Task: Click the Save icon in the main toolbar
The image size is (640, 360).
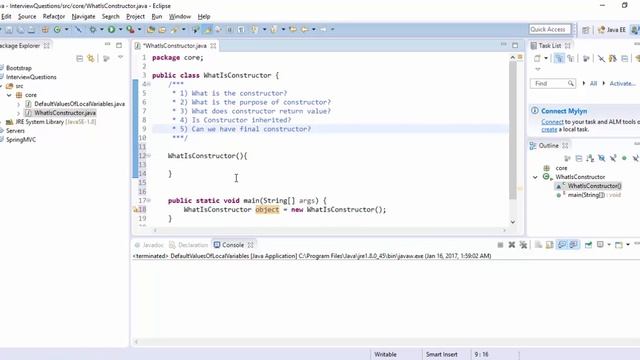Action: pyautogui.click(x=9, y=29)
